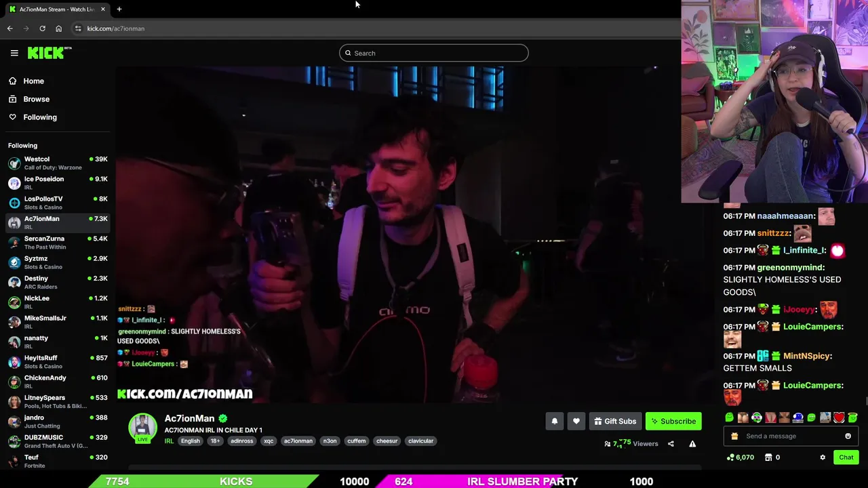Insert blue astronaut emote
Viewport: 868px width, 488px height.
coord(797,418)
